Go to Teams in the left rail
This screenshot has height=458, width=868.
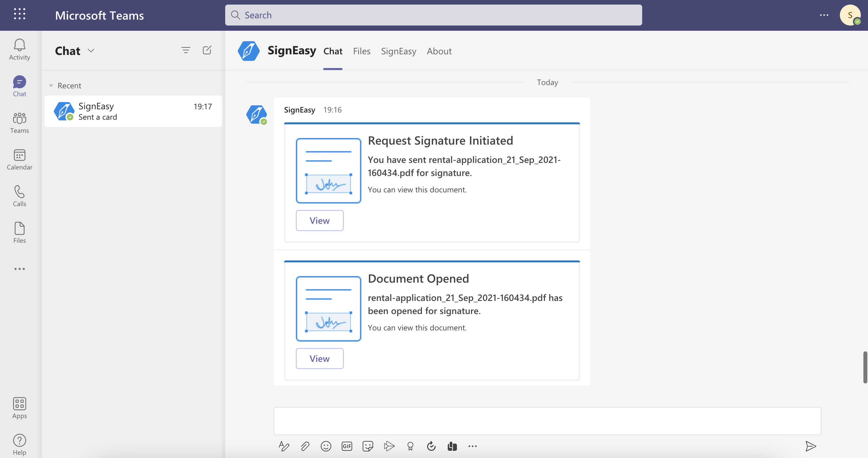point(20,123)
